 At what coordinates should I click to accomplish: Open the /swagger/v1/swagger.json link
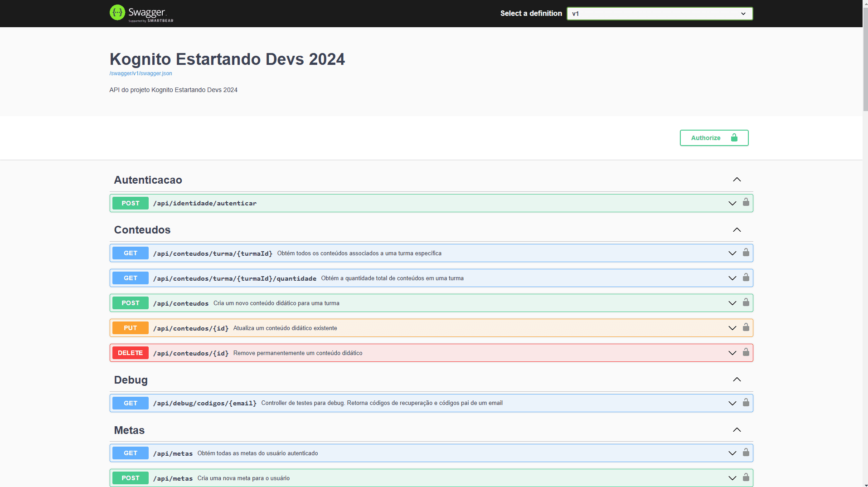(141, 73)
